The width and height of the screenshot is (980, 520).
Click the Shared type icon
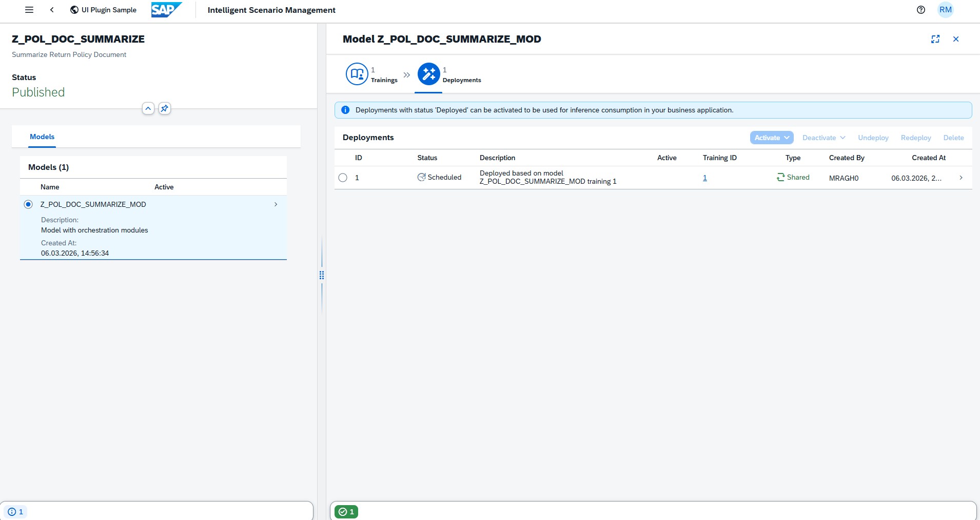tap(781, 177)
